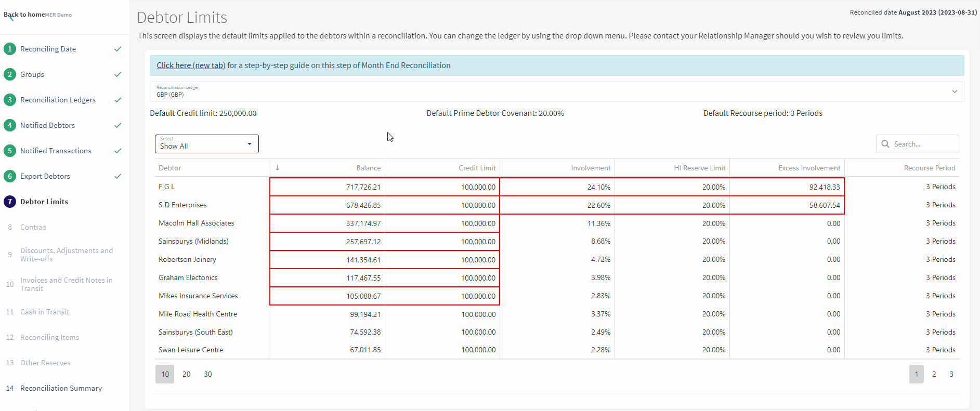This screenshot has height=411, width=980.
Task: Open Discounts, Adjustments and Write-offs step
Action: tap(67, 255)
